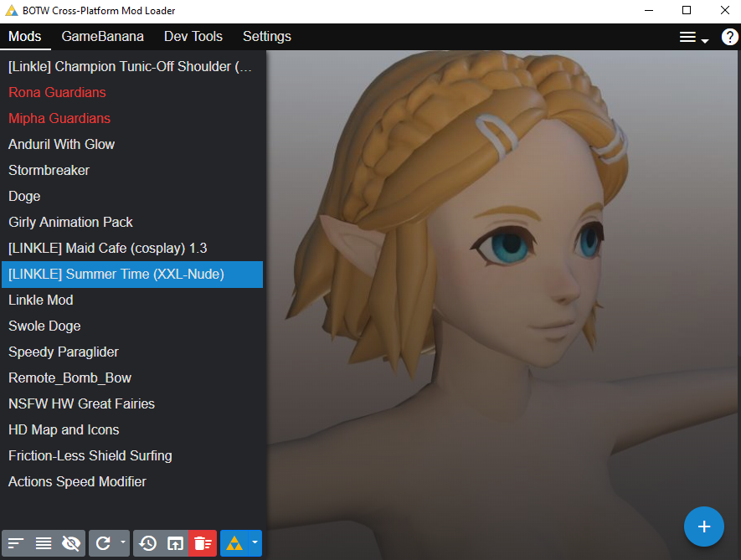The image size is (741, 560).
Task: Open the backup and restore history icon
Action: pos(148,543)
